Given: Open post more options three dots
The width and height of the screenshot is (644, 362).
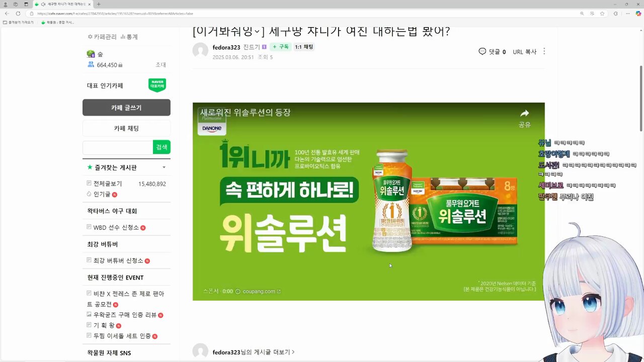Looking at the screenshot, I should click(x=544, y=51).
